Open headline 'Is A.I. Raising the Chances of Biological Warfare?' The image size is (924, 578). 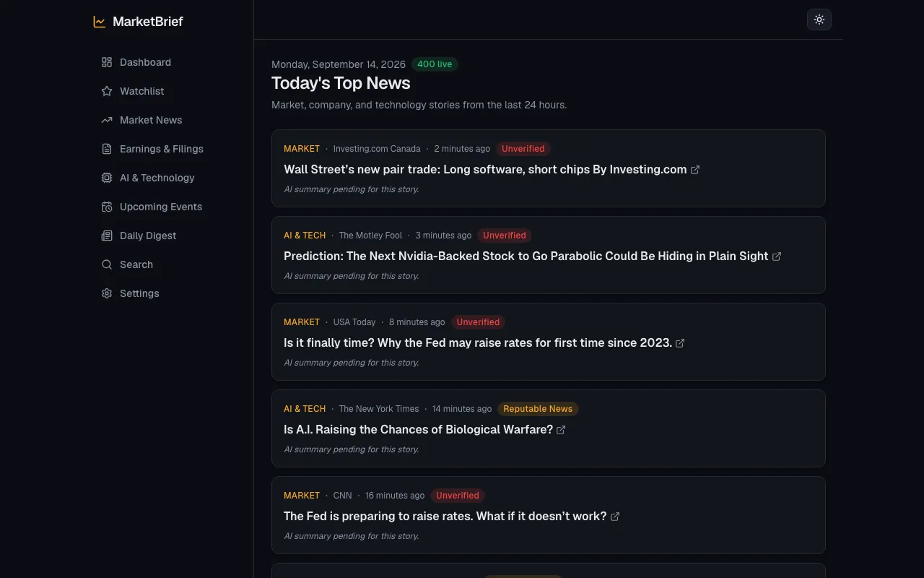coord(418,429)
